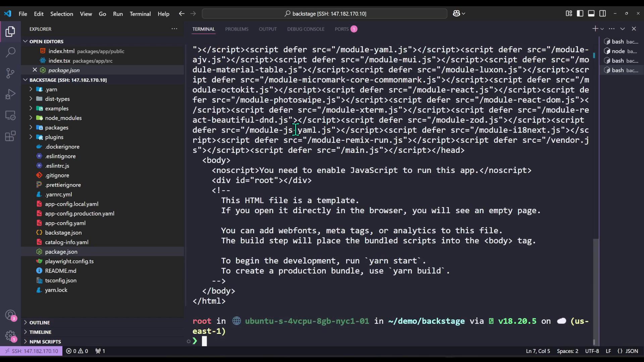
Task: Click the SSH remote host status indicator
Action: (31, 351)
